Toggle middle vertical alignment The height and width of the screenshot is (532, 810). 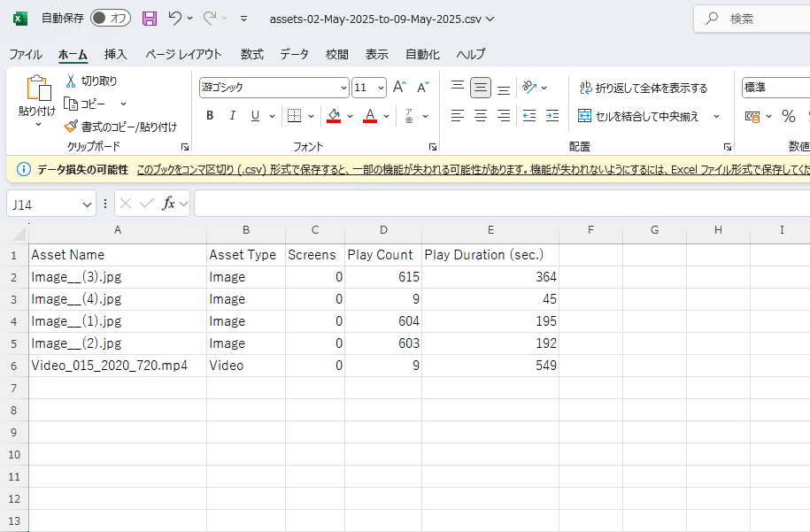pyautogui.click(x=481, y=88)
